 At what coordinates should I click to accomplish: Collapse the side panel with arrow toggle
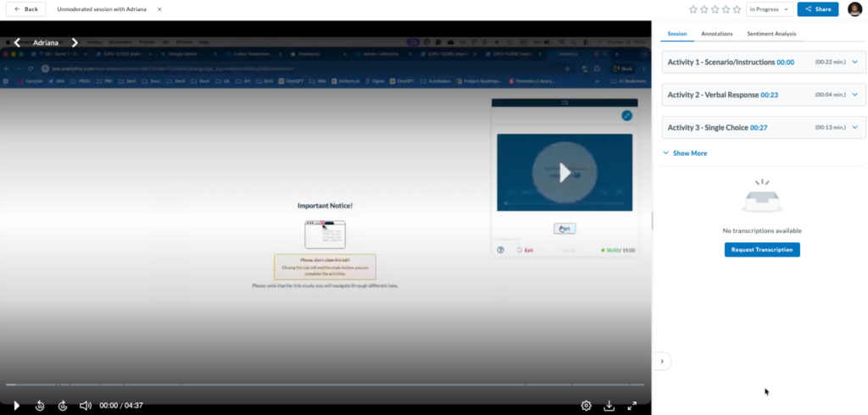point(662,362)
